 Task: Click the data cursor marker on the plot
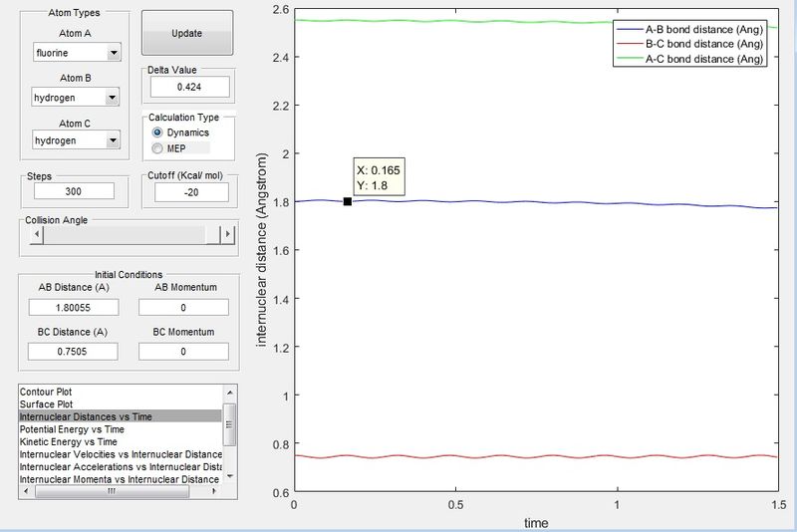click(x=347, y=201)
